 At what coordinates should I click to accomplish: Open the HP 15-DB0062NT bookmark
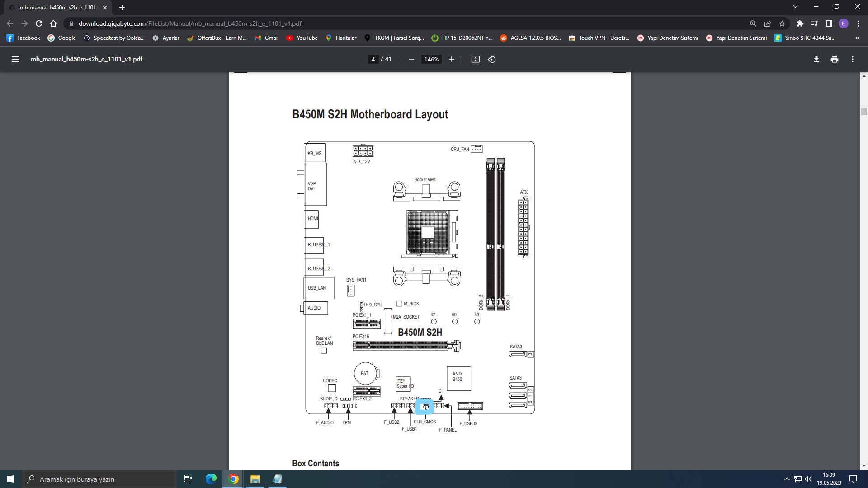coord(462,38)
